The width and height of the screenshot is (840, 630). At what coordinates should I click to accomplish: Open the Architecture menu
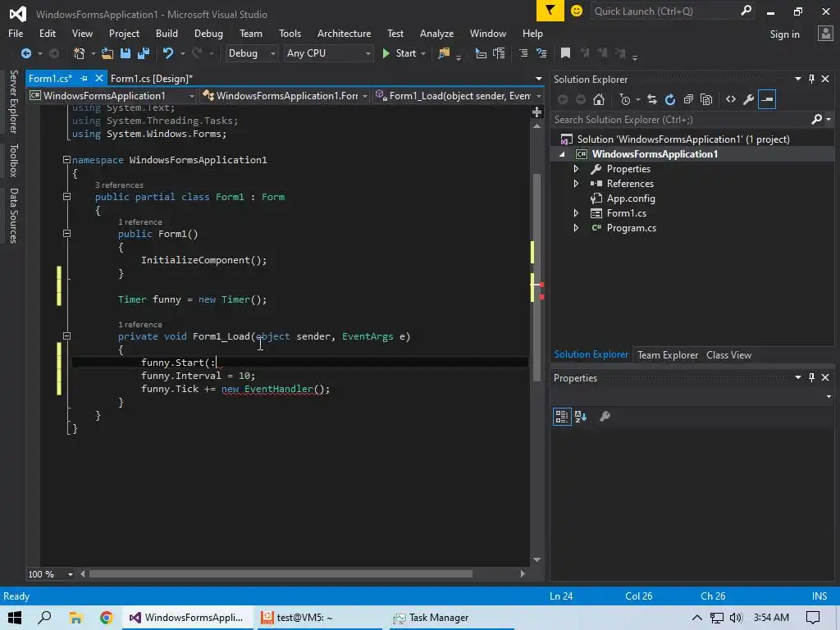coord(344,33)
